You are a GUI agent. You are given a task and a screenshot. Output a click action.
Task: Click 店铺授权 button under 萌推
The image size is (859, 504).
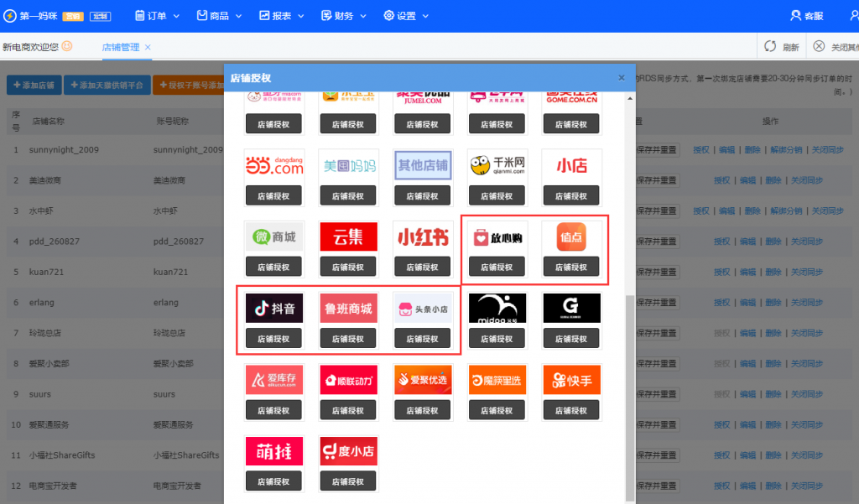(x=274, y=481)
